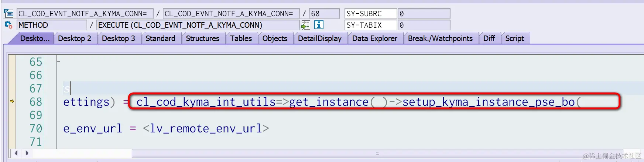
Task: Switch to the Desktop 1 tab
Action: point(35,38)
